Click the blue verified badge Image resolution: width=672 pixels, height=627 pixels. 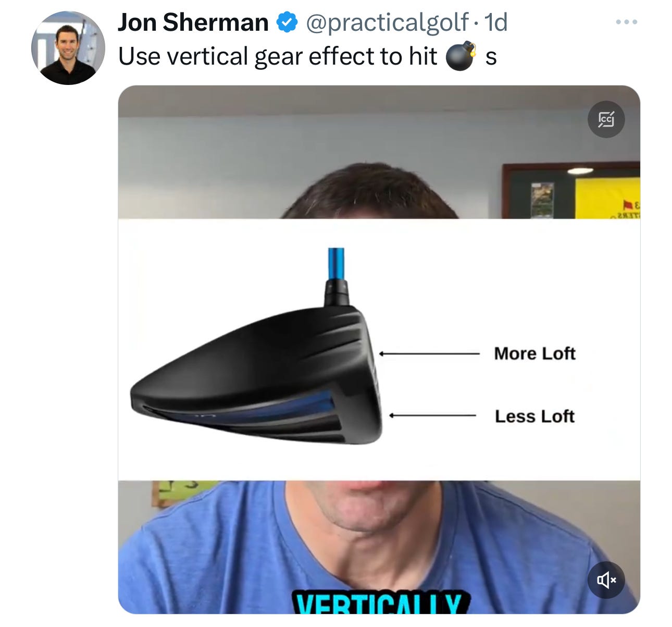click(287, 22)
